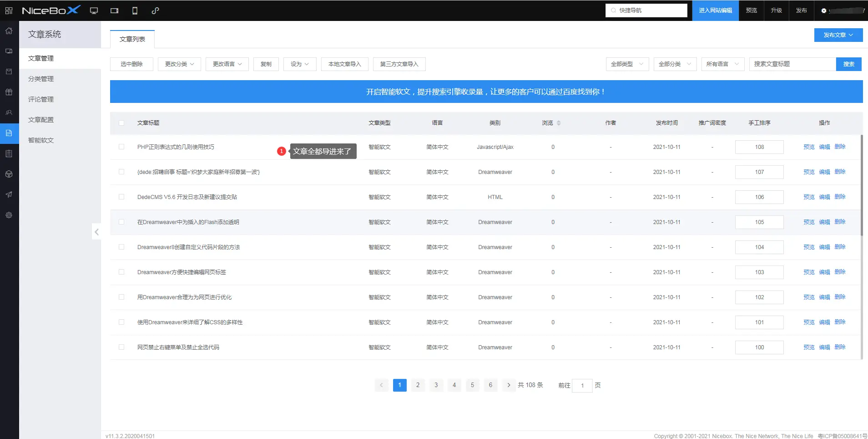Click the 本地文章导入 button

(345, 64)
